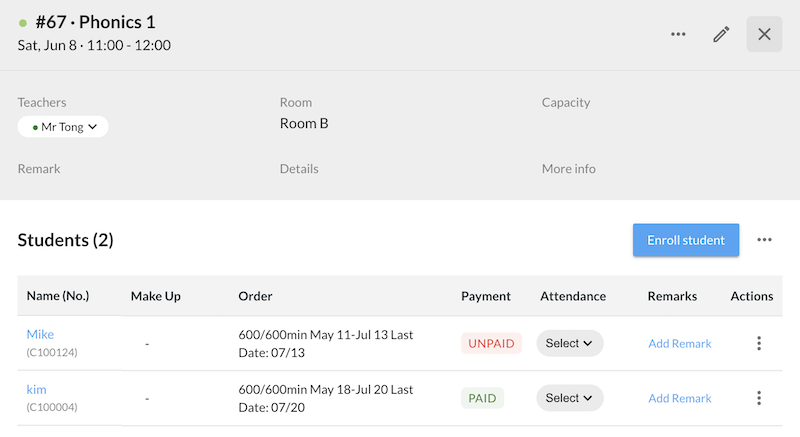Close the Phonics 1 class panel
The image size is (800, 437).
(764, 34)
